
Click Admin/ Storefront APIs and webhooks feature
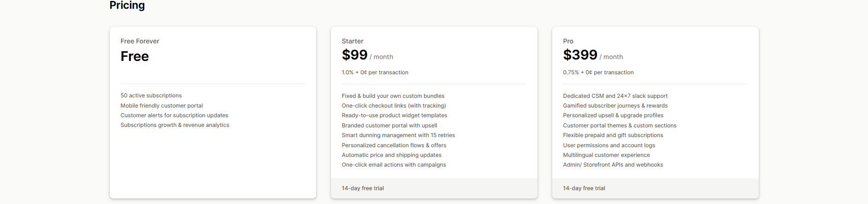tap(613, 165)
